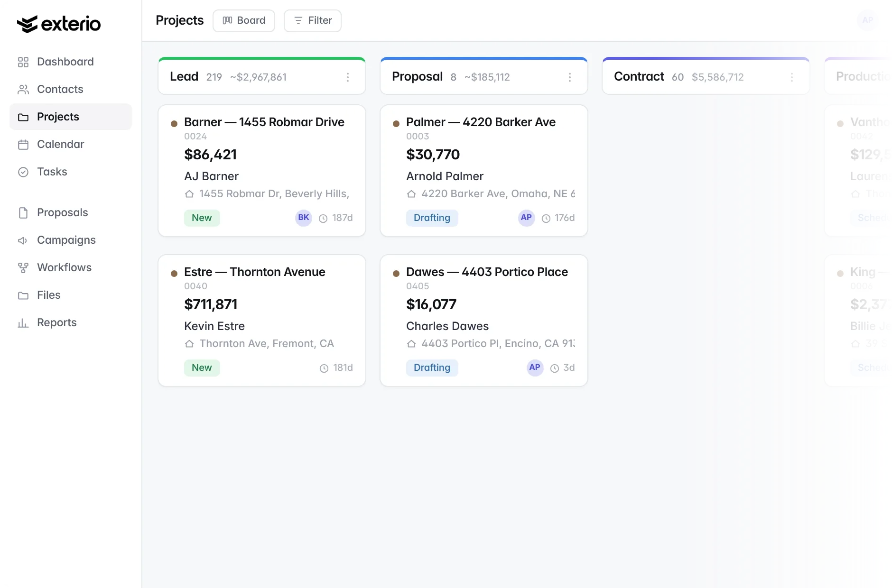The image size is (892, 588).
Task: Select Projects in the sidebar
Action: 71,117
